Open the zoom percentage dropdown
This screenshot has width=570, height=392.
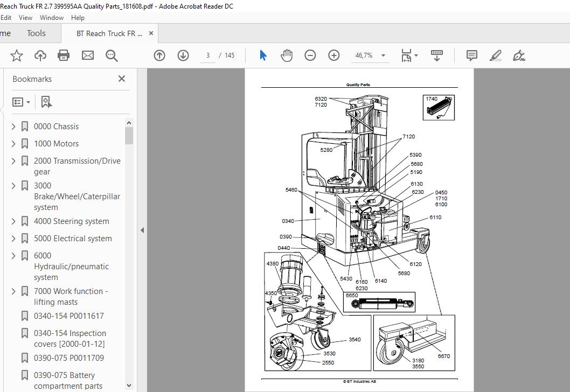click(383, 55)
